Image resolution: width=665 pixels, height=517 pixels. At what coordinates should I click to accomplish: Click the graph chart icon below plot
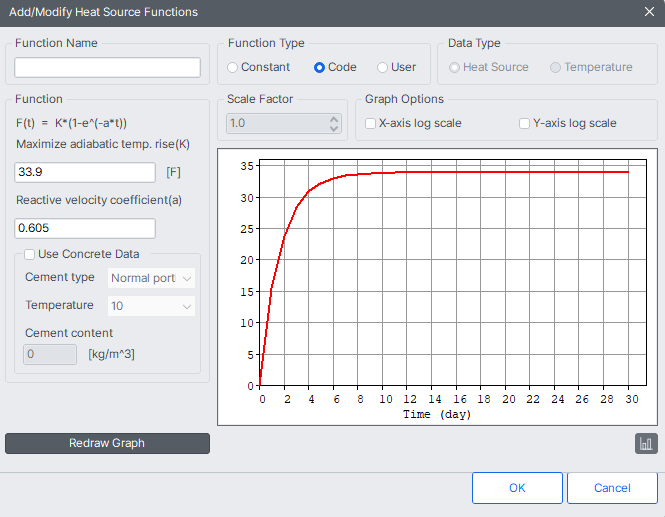(x=646, y=444)
